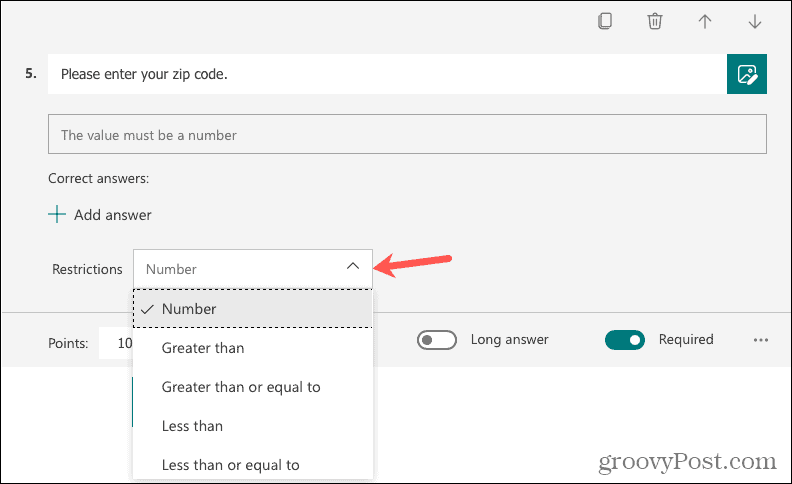Click the Correct answers label

coord(98,178)
